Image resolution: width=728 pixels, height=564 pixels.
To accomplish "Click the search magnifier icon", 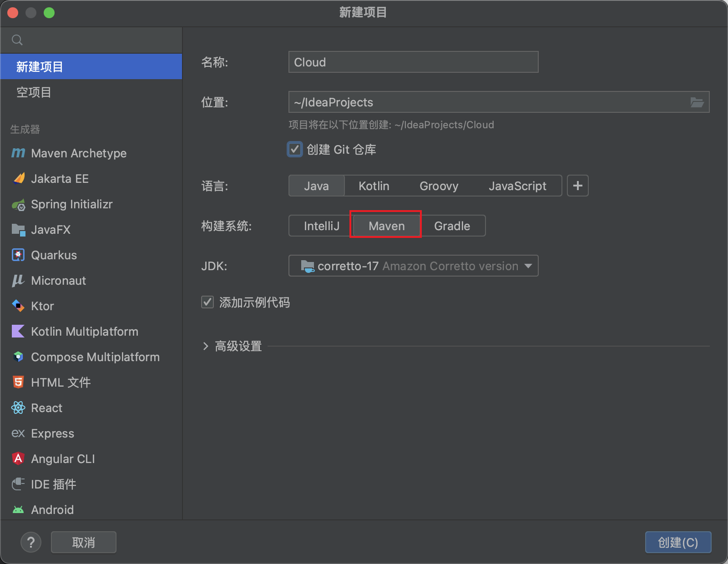I will click(x=17, y=40).
